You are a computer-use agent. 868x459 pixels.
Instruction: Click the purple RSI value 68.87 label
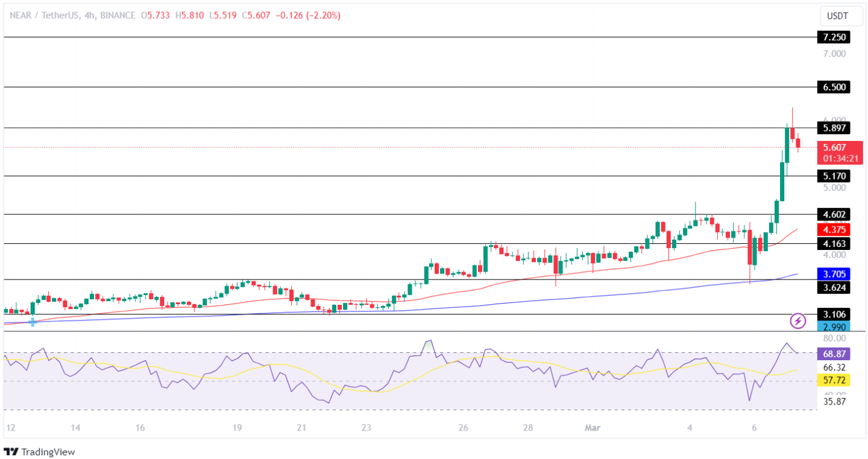[x=834, y=354]
